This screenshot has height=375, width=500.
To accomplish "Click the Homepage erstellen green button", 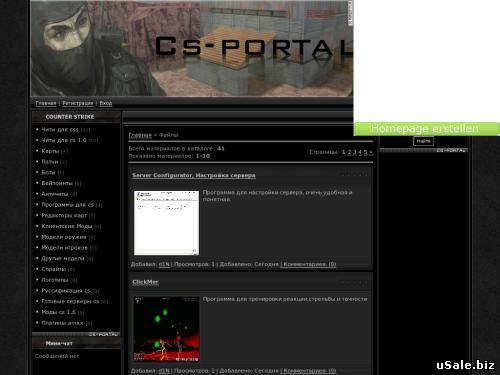I will click(x=426, y=129).
